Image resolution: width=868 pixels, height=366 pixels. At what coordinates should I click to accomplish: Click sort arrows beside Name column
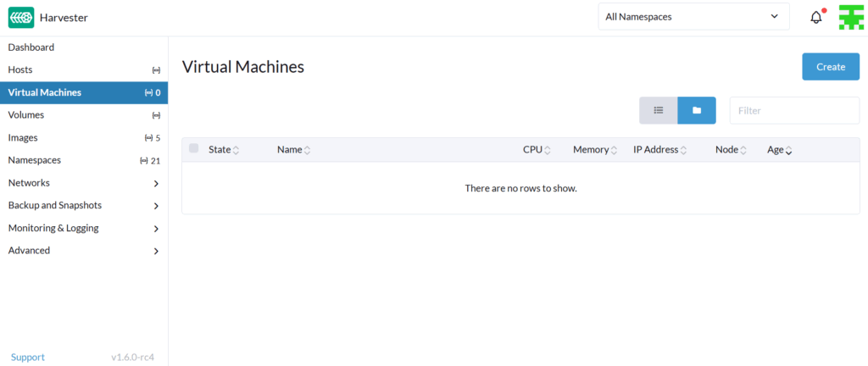point(307,150)
